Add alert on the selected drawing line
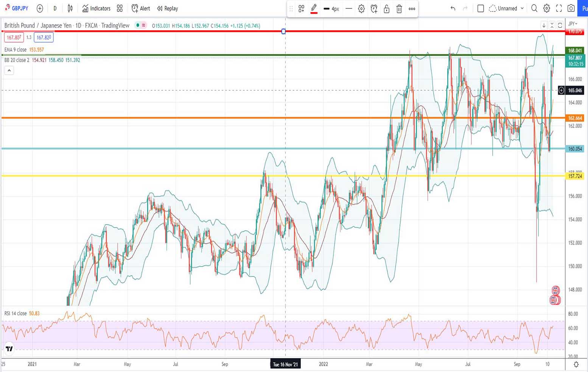588x372 pixels. click(x=374, y=9)
